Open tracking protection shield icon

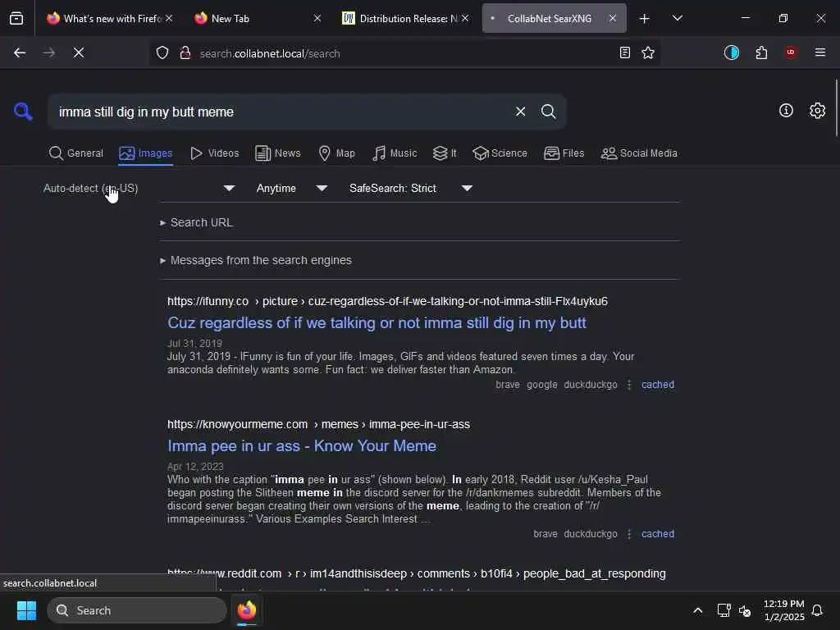[x=162, y=52]
